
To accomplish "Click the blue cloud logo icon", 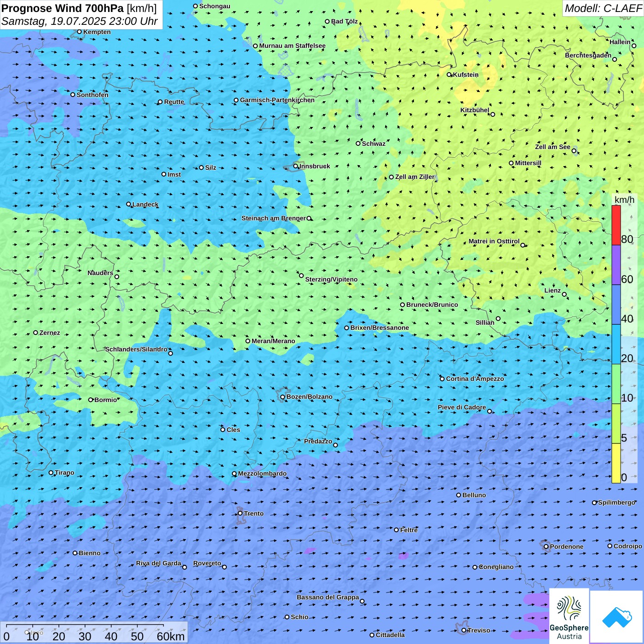I will 616,617.
